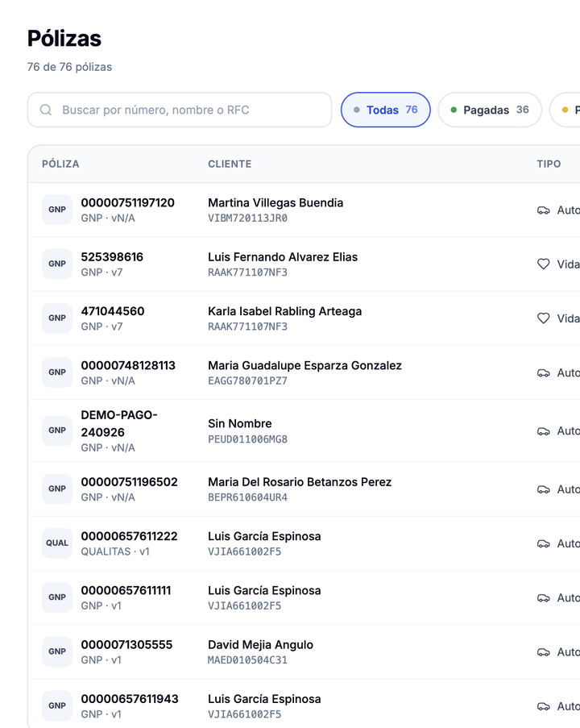Open policy number 471044560
The image size is (580, 728).
pos(113,311)
